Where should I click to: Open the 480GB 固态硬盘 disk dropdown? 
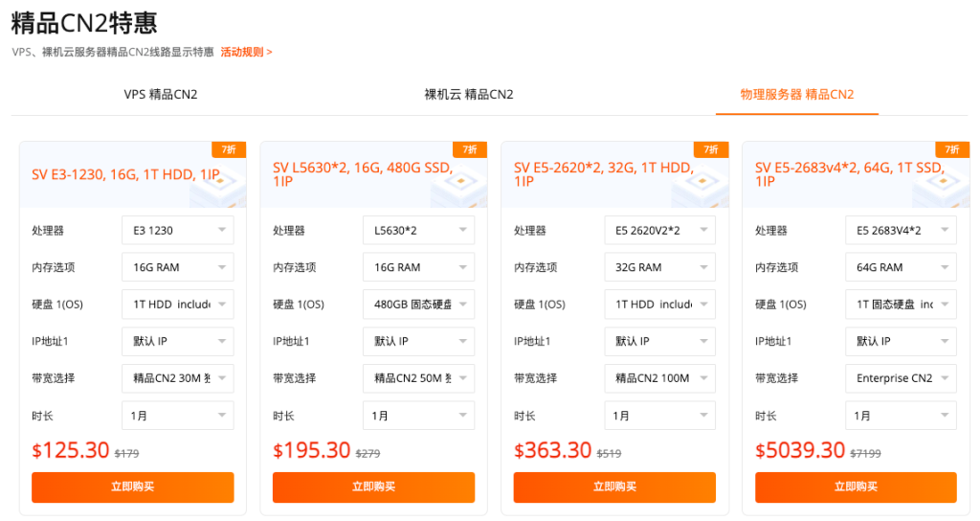419,304
